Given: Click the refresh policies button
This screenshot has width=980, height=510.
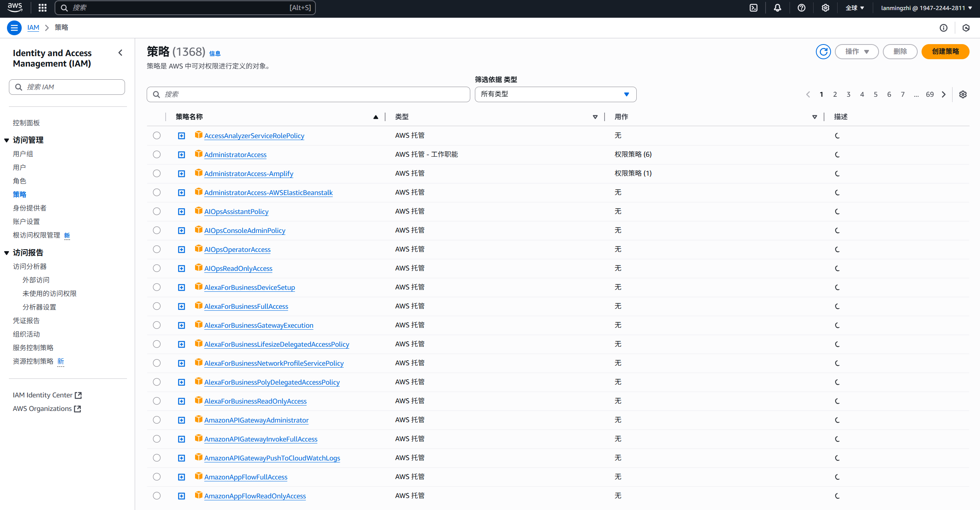Looking at the screenshot, I should coord(823,51).
